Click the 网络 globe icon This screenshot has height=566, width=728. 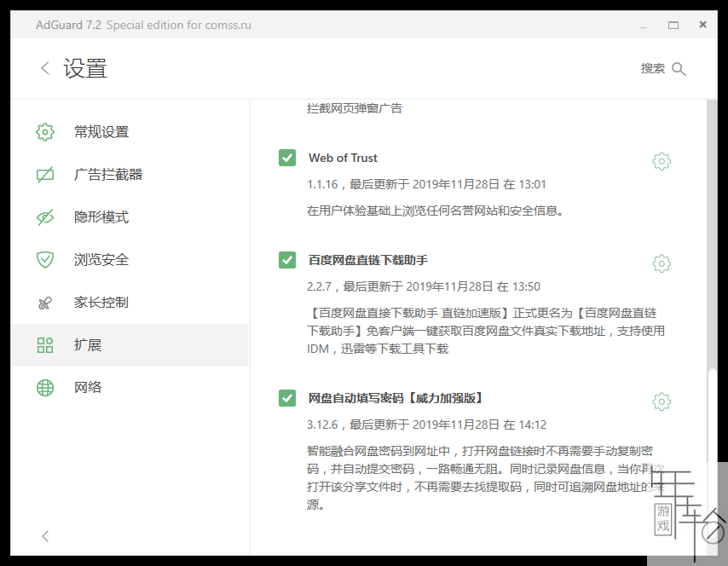[x=45, y=388]
